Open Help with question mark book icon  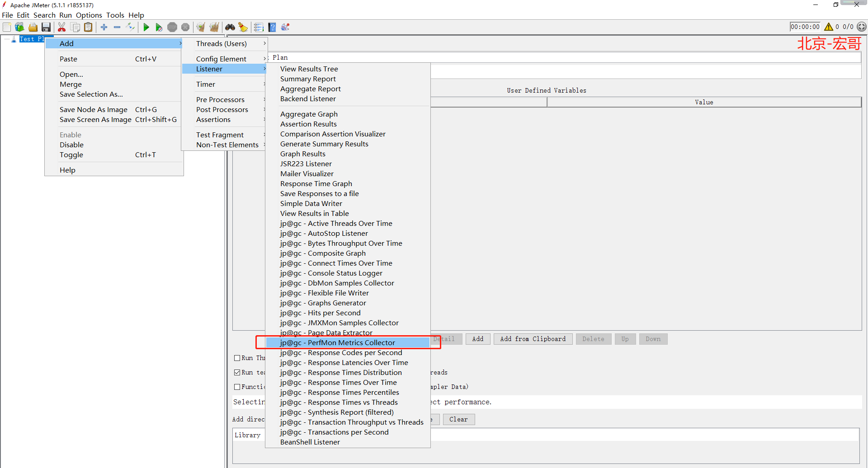coord(272,27)
